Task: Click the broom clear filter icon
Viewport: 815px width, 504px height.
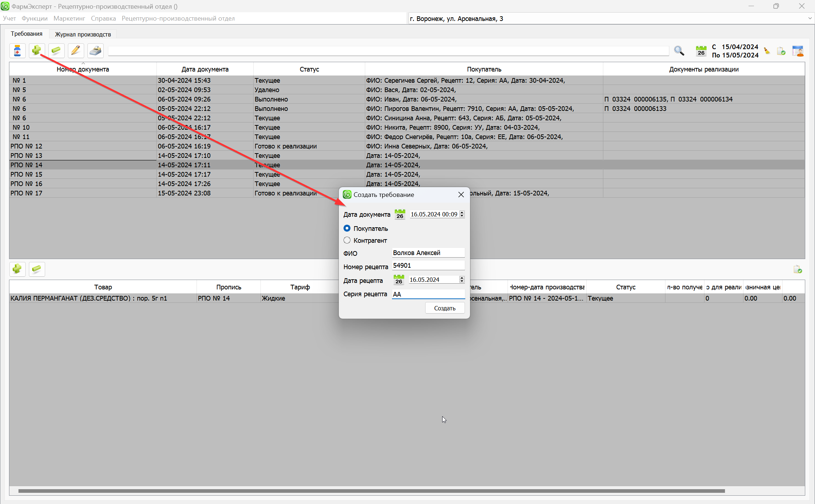Action: coord(767,51)
